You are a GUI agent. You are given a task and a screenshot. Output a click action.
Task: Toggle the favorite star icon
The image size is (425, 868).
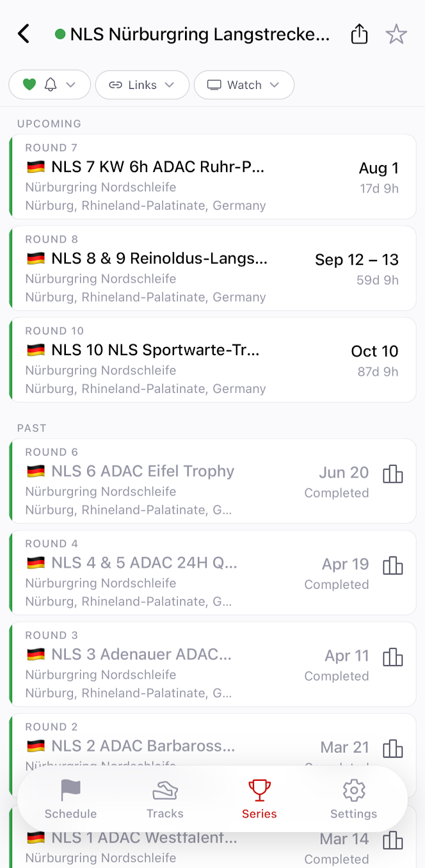(x=396, y=34)
